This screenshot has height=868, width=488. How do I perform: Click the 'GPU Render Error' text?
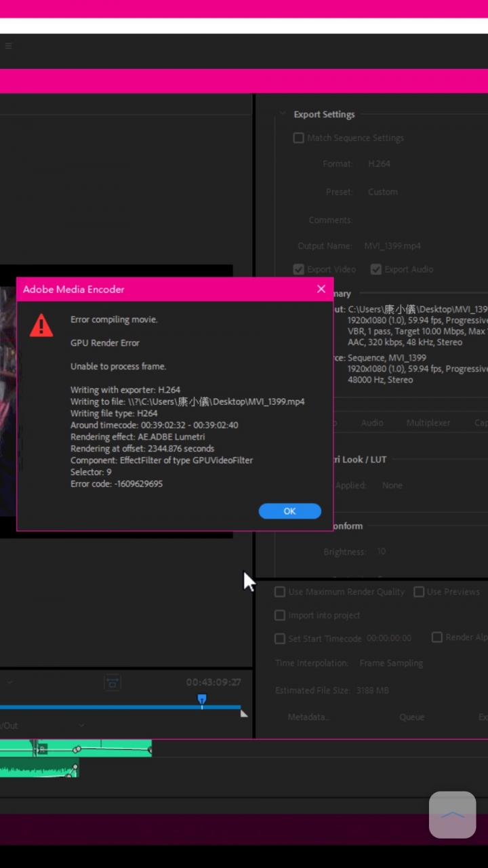click(105, 343)
